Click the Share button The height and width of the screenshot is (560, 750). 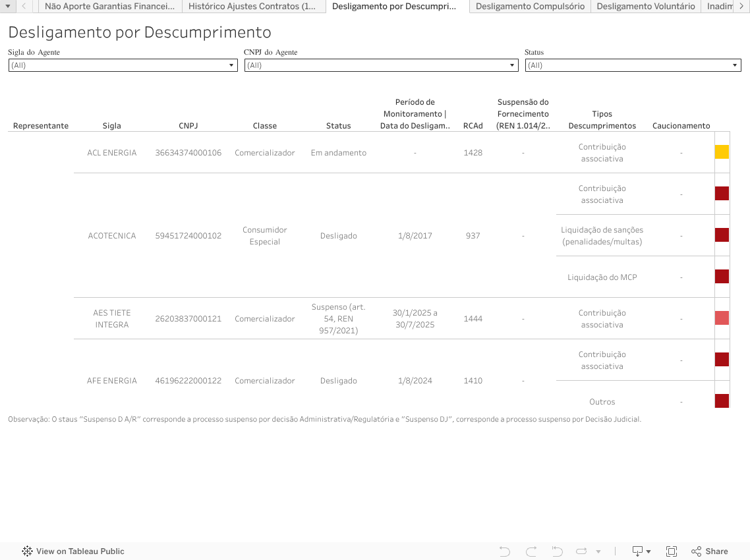tap(710, 551)
